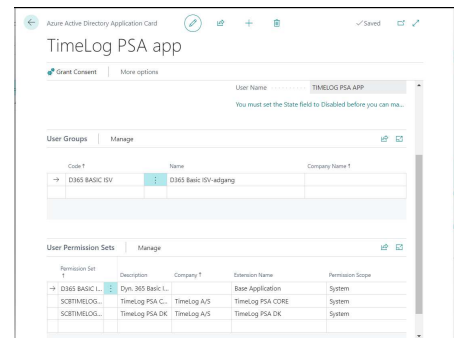Screen dimensions: 464x364
Task: Click User Groups section heading
Action: tap(67, 139)
